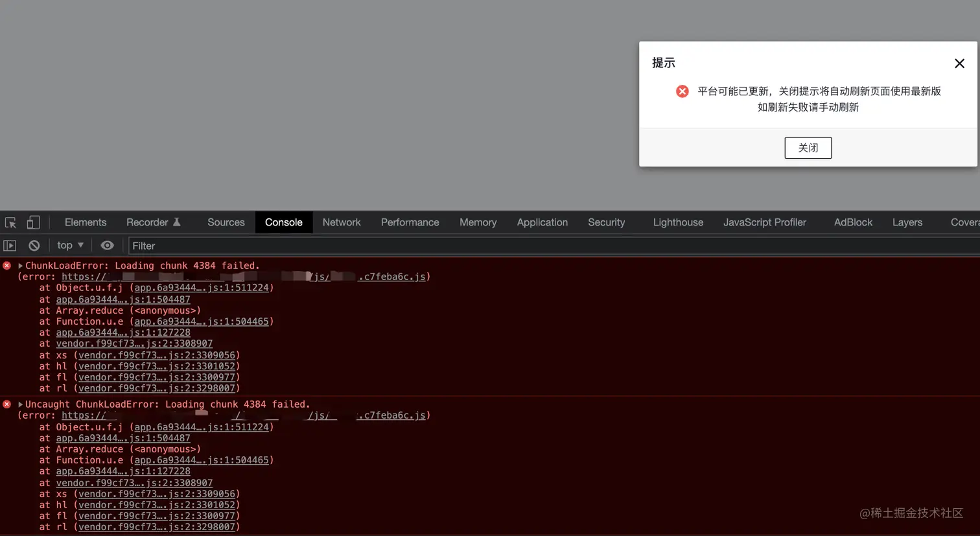Open app.6a93444 js:1:504465 link in first error

202,321
